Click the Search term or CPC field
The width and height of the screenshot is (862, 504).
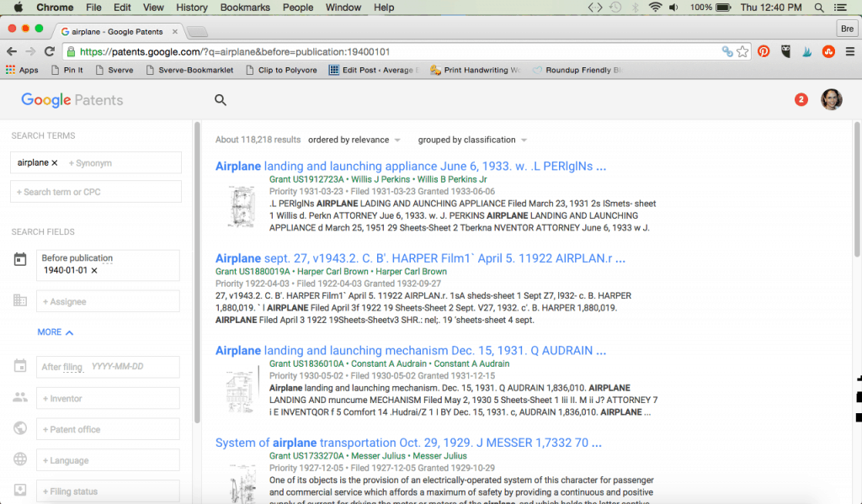tap(96, 192)
